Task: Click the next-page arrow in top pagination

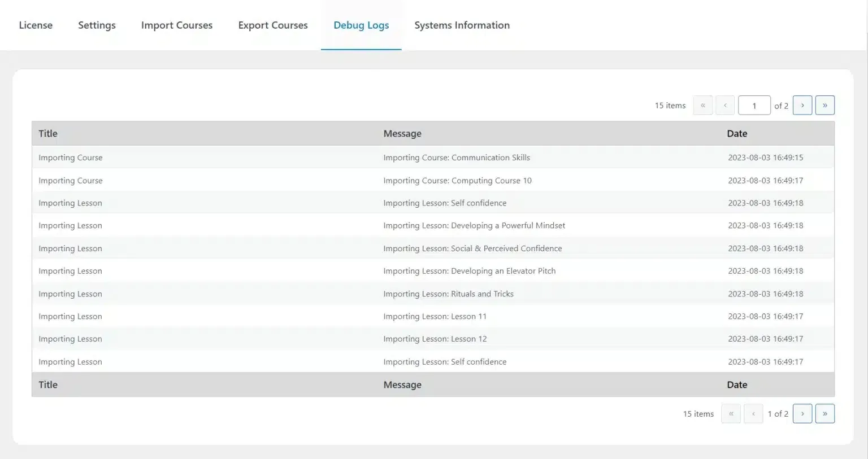Action: (802, 105)
